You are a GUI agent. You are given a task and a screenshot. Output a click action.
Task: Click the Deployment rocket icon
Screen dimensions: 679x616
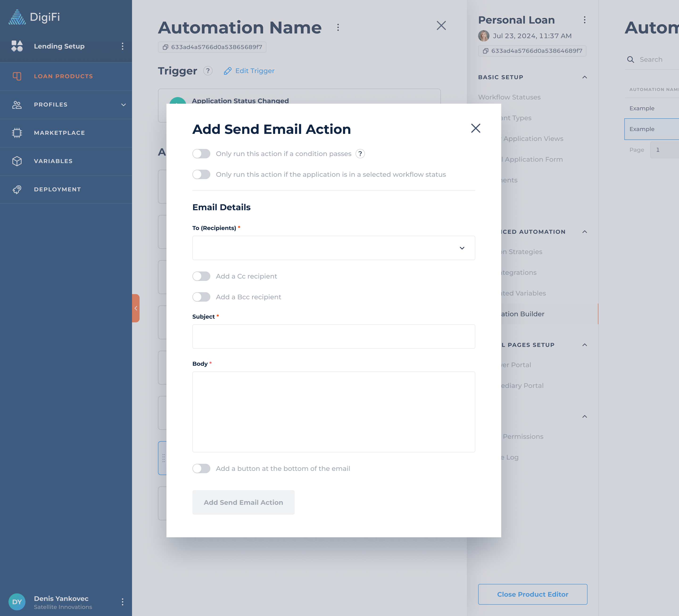point(17,189)
